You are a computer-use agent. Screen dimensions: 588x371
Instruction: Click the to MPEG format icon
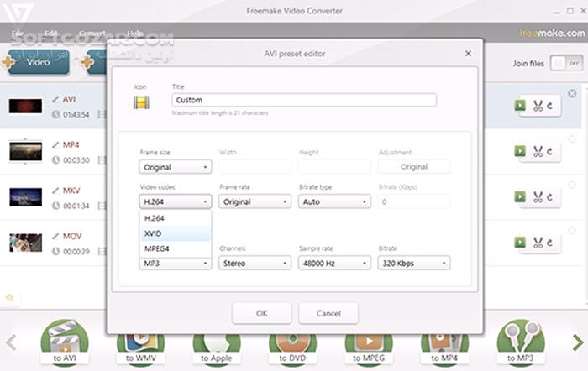369,349
